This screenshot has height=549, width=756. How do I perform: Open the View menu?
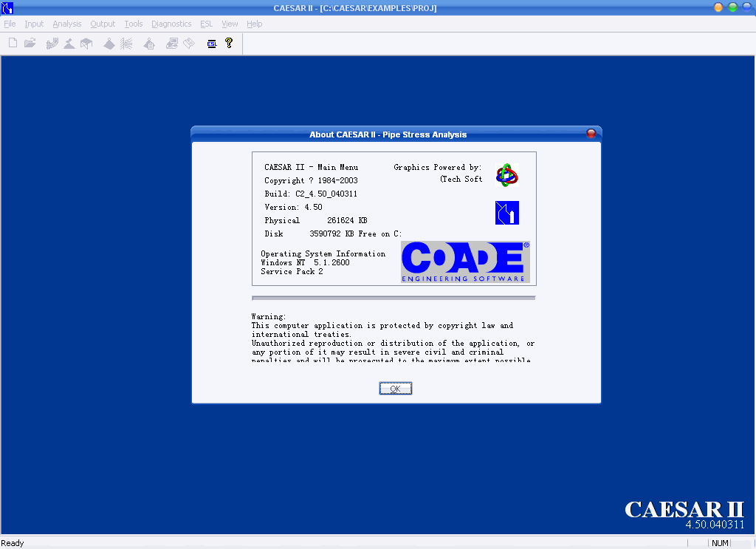point(230,24)
